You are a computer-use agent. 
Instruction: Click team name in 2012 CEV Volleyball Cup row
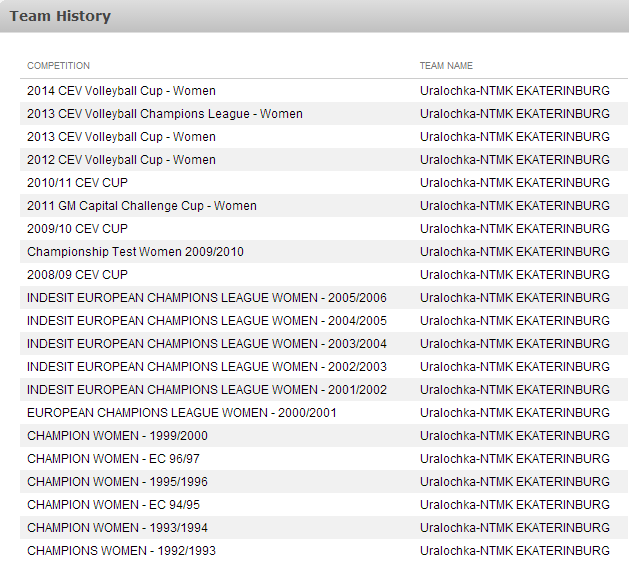click(x=515, y=160)
